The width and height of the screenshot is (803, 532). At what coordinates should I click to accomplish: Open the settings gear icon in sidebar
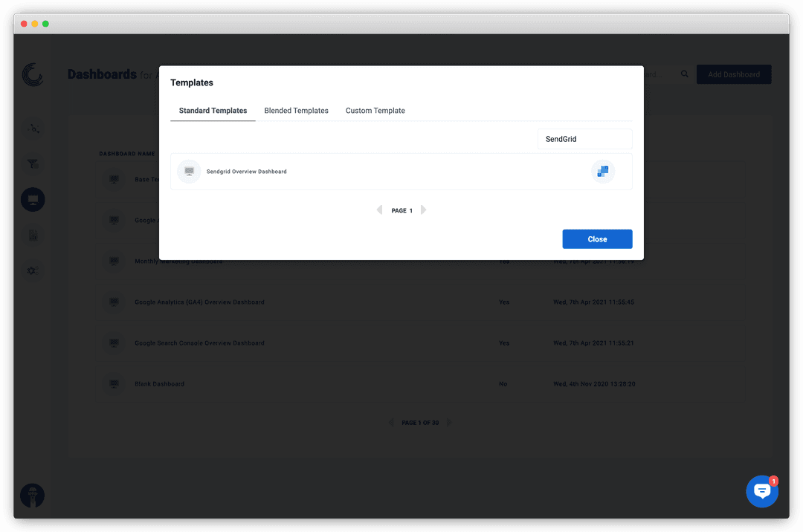pos(33,270)
